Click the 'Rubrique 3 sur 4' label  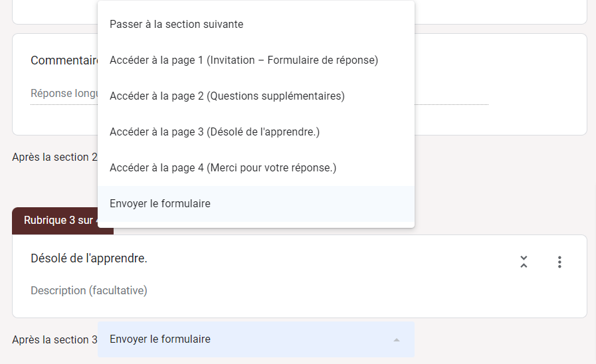pos(60,221)
